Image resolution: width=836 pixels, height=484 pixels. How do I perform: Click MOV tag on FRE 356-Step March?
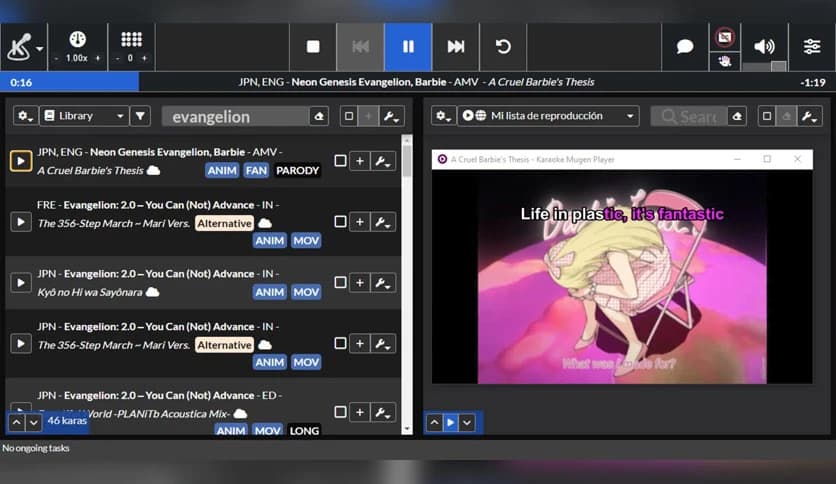(x=306, y=240)
